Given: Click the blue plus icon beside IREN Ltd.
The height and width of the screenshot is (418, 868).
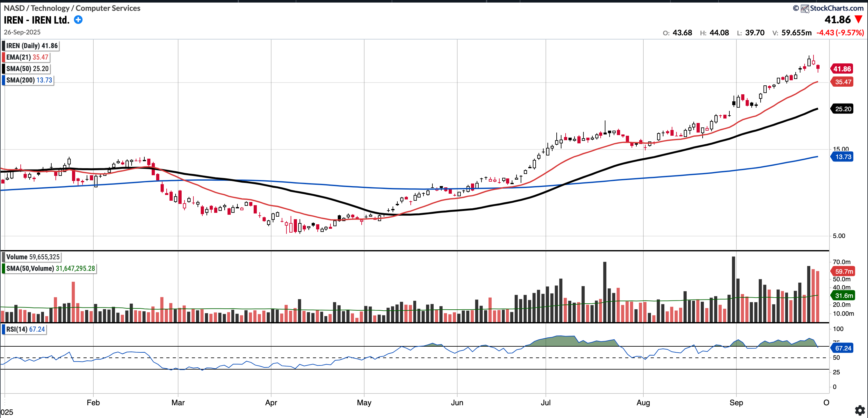Looking at the screenshot, I should pyautogui.click(x=78, y=20).
